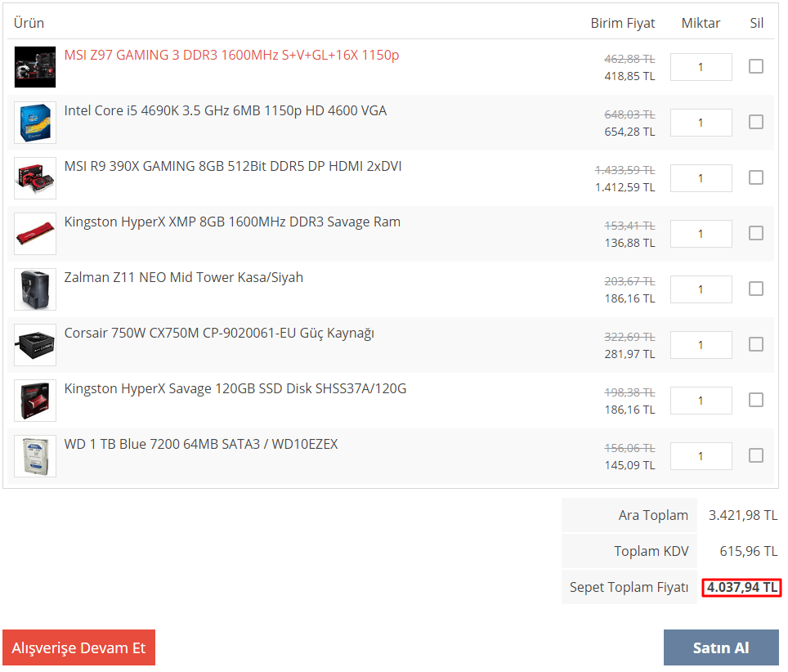Image resolution: width=788 pixels, height=672 pixels.
Task: Open Intel Core i5 4690K product thumbnail
Action: coord(35,123)
